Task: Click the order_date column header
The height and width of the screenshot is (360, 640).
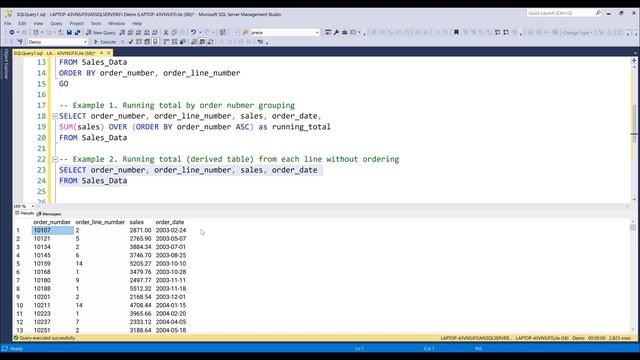Action: pyautogui.click(x=170, y=222)
